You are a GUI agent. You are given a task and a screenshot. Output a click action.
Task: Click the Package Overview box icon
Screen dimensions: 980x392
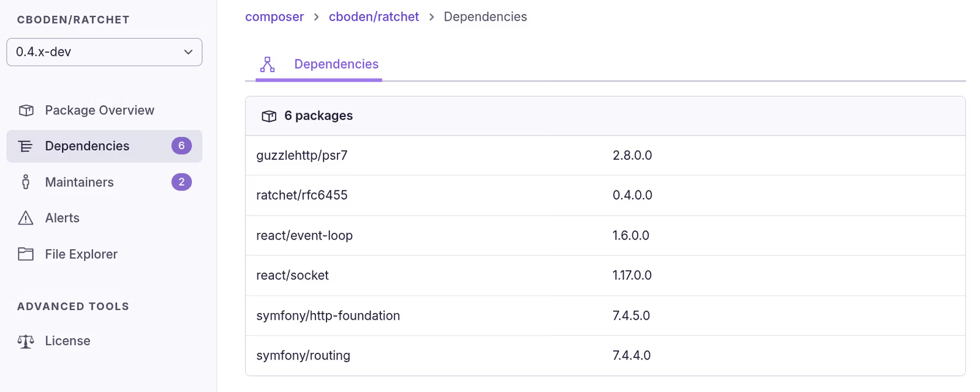pyautogui.click(x=26, y=110)
